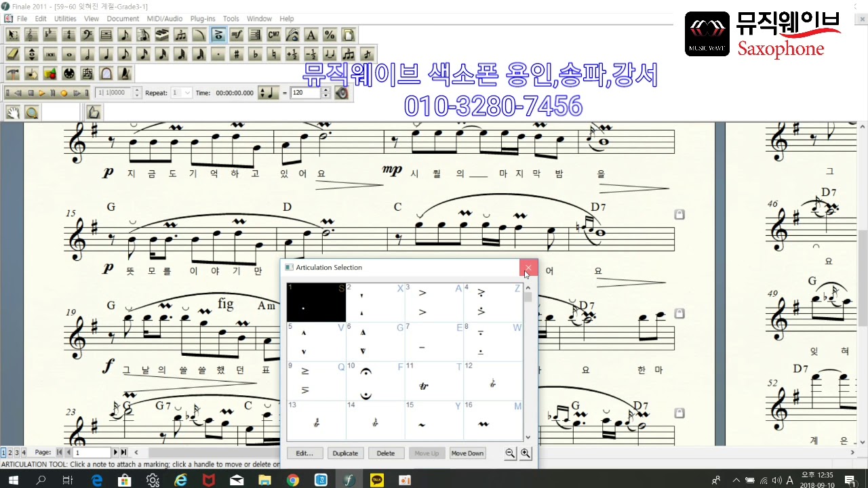
Task: Open the tempo note duration selector
Action: click(269, 93)
